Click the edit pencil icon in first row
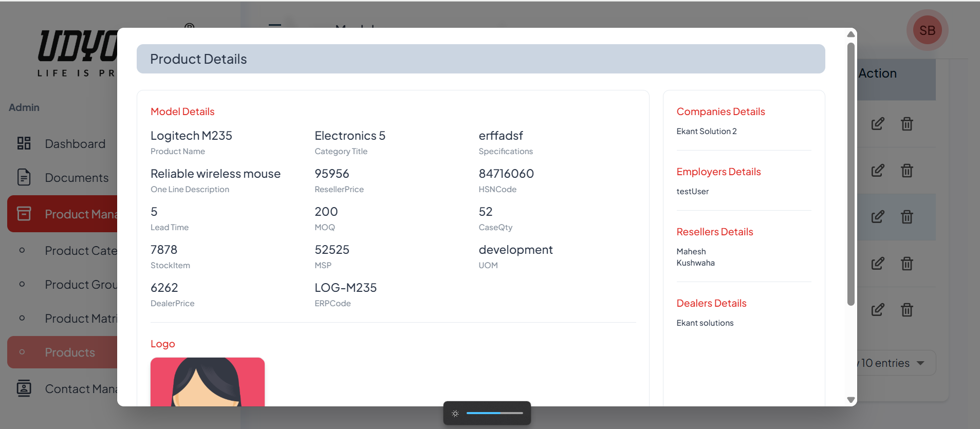This screenshot has width=980, height=429. (878, 124)
